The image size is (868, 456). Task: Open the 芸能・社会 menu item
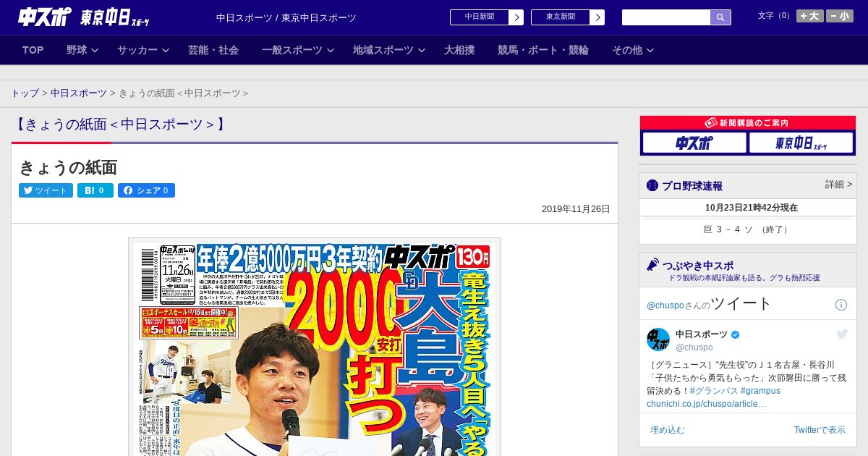pyautogui.click(x=213, y=50)
